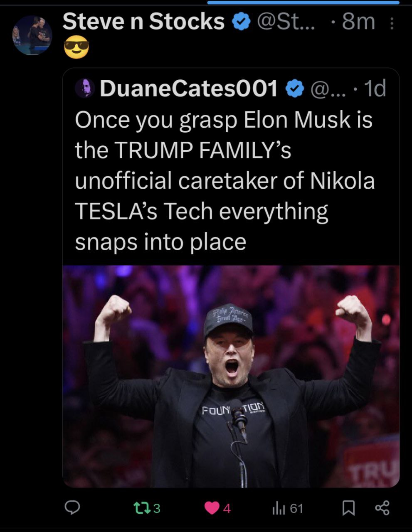Enlarge the quoted post's rally photo
Screen dimensions: 412x532
[x=231, y=376]
